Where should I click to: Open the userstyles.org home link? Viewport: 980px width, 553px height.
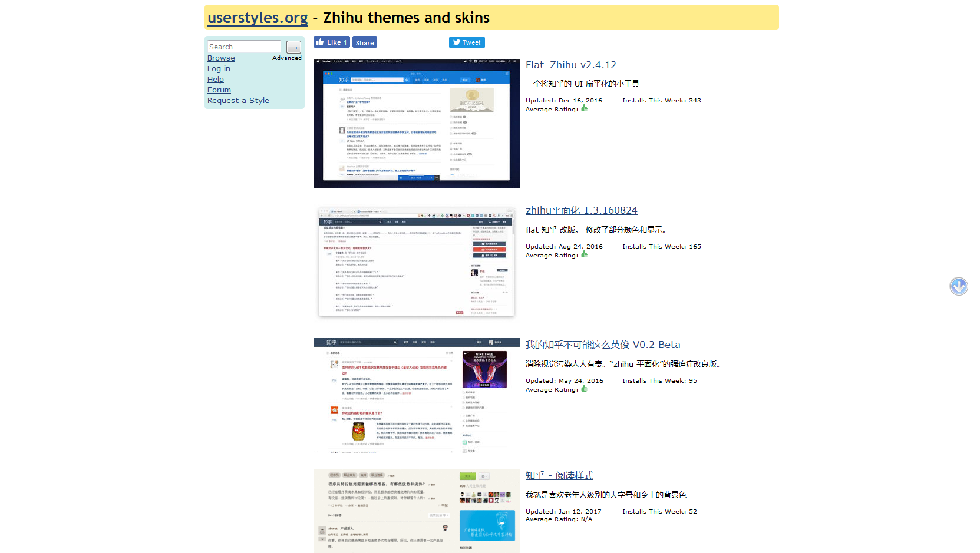[x=258, y=18]
